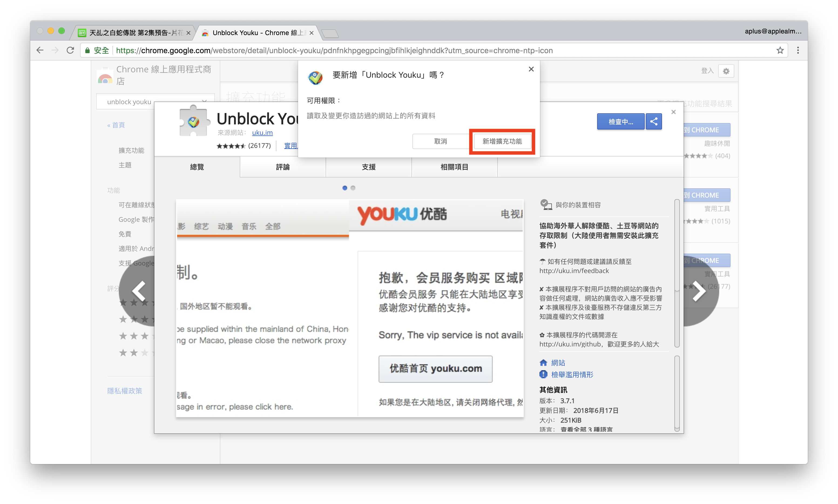The image size is (838, 504).
Task: Click the 檢舉濫用情形 link
Action: (x=572, y=374)
